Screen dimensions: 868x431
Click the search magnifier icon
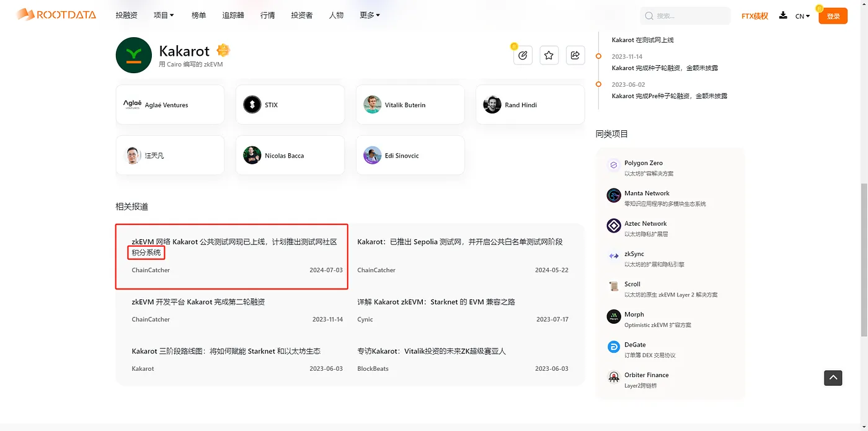click(x=649, y=16)
